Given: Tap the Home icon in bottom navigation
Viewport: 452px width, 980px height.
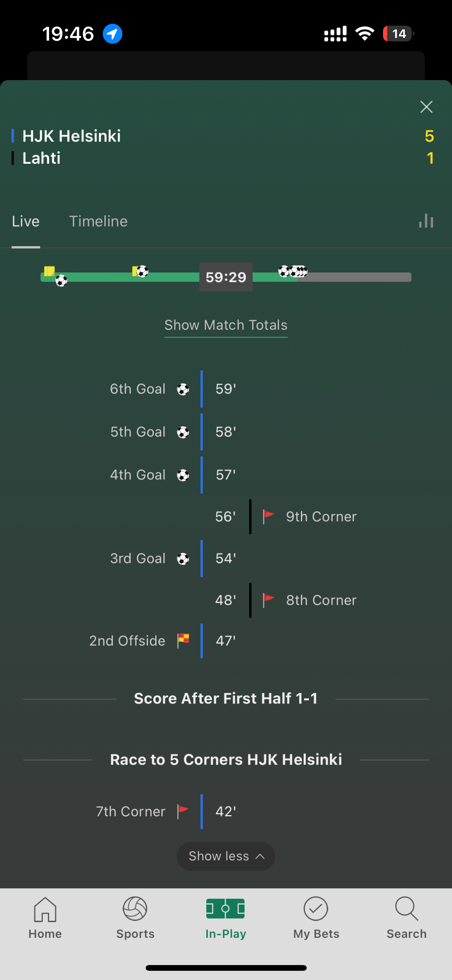Looking at the screenshot, I should (45, 909).
